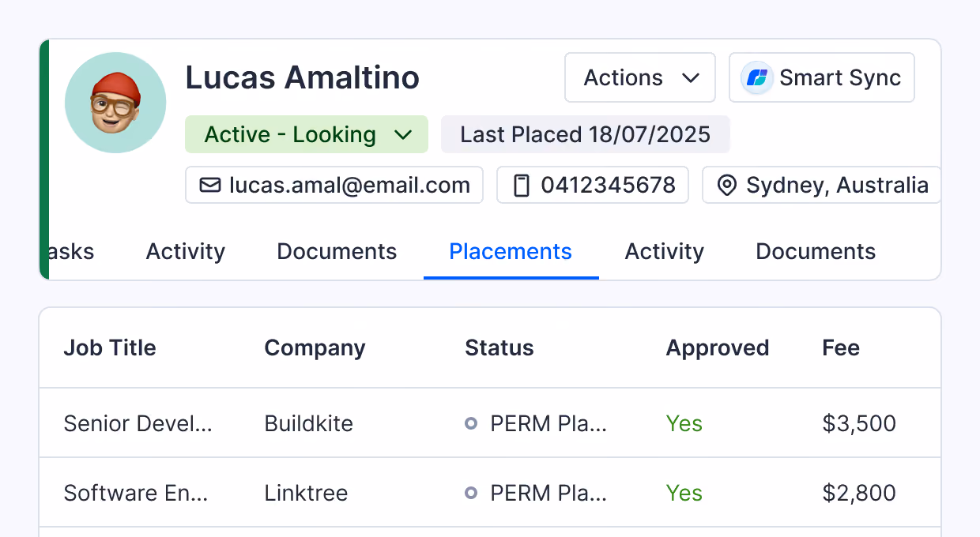The image size is (980, 537).
Task: Click the Software En... job title cell
Action: (136, 493)
